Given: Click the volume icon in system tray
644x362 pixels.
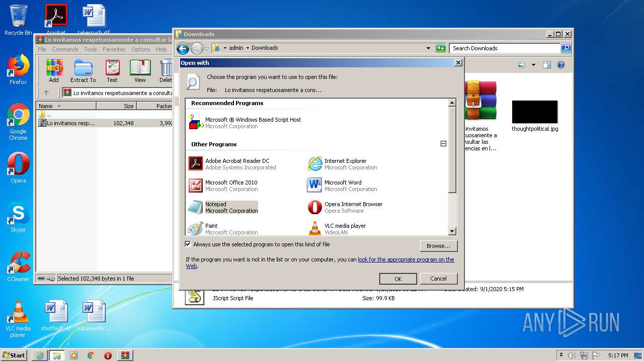Looking at the screenshot, I should [x=572, y=355].
